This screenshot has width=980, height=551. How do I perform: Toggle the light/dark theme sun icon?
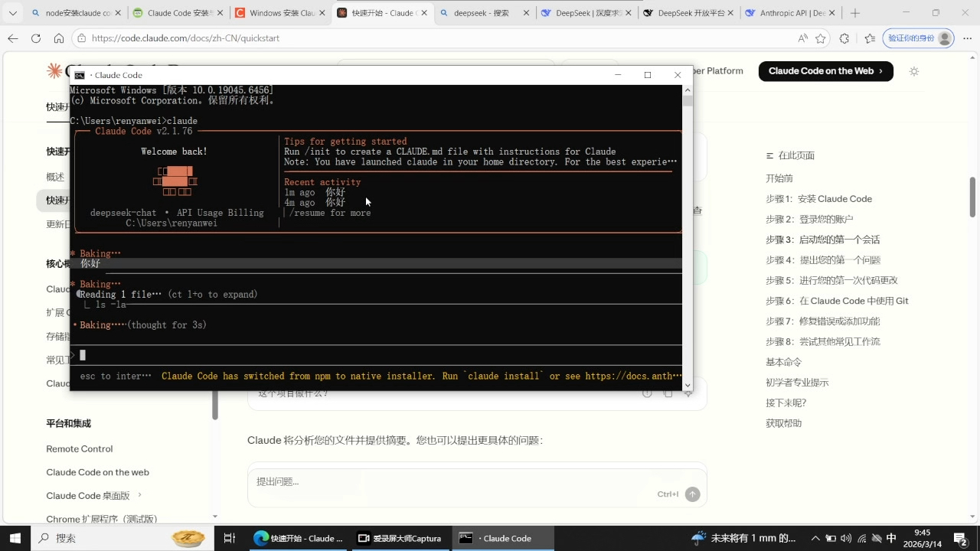[x=913, y=71]
